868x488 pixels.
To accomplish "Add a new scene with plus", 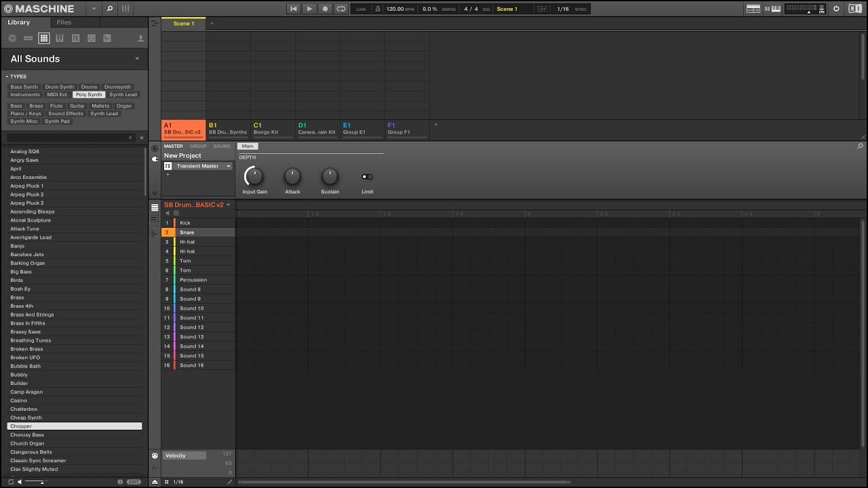I will pyautogui.click(x=212, y=24).
